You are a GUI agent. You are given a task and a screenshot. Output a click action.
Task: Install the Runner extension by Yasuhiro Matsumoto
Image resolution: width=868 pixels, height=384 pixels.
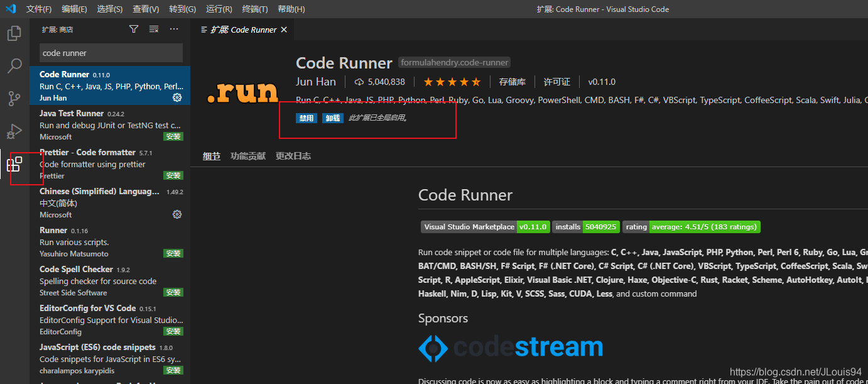(x=173, y=253)
